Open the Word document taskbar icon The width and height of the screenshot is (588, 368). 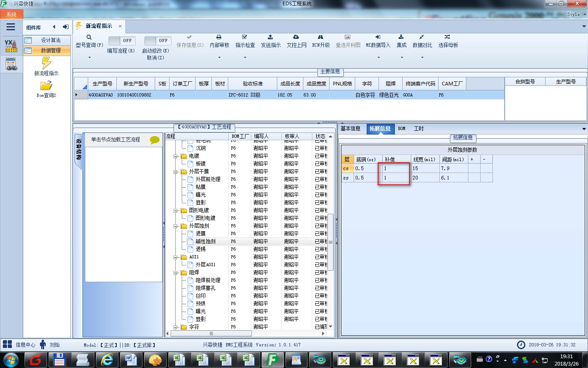(x=131, y=360)
